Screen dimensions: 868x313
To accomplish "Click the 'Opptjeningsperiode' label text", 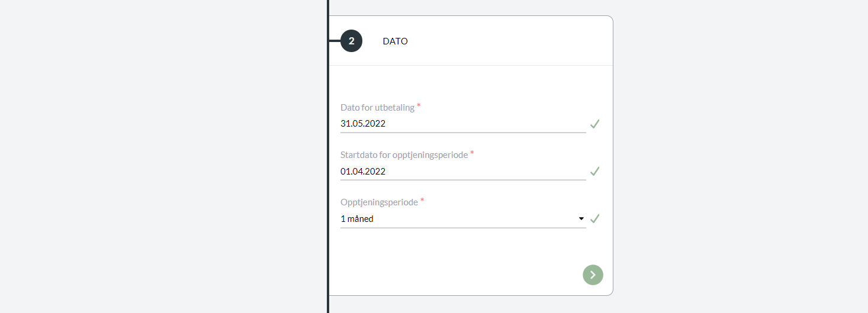I will [x=379, y=202].
